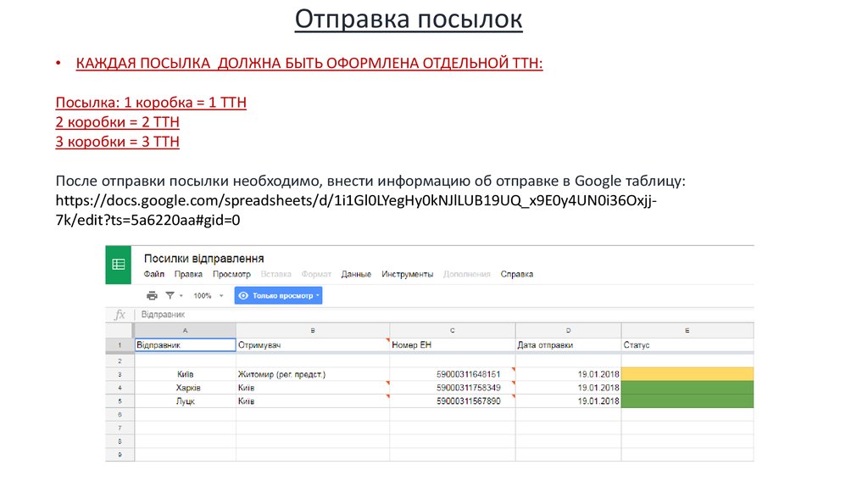Click the Посилки відправлення document title
Image resolution: width=868 pixels, height=487 pixels.
click(203, 258)
